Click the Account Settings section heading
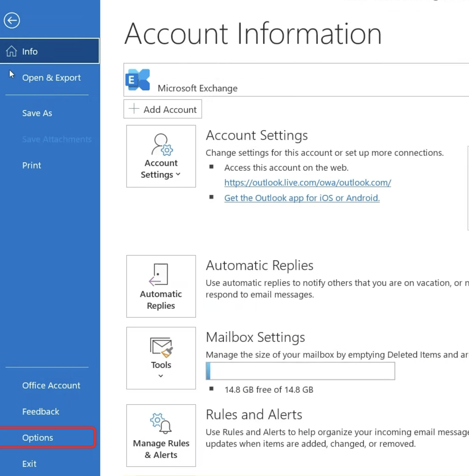This screenshot has width=469, height=476. coord(257,135)
